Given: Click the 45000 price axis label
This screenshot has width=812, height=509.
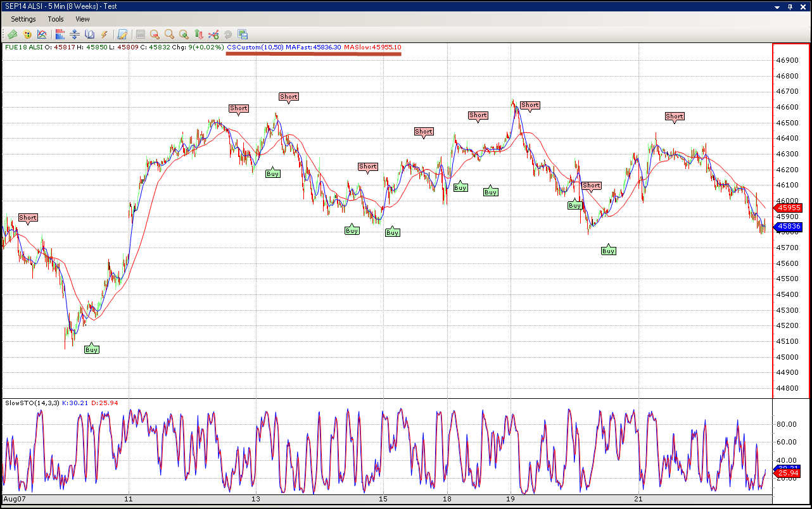Looking at the screenshot, I should [787, 356].
